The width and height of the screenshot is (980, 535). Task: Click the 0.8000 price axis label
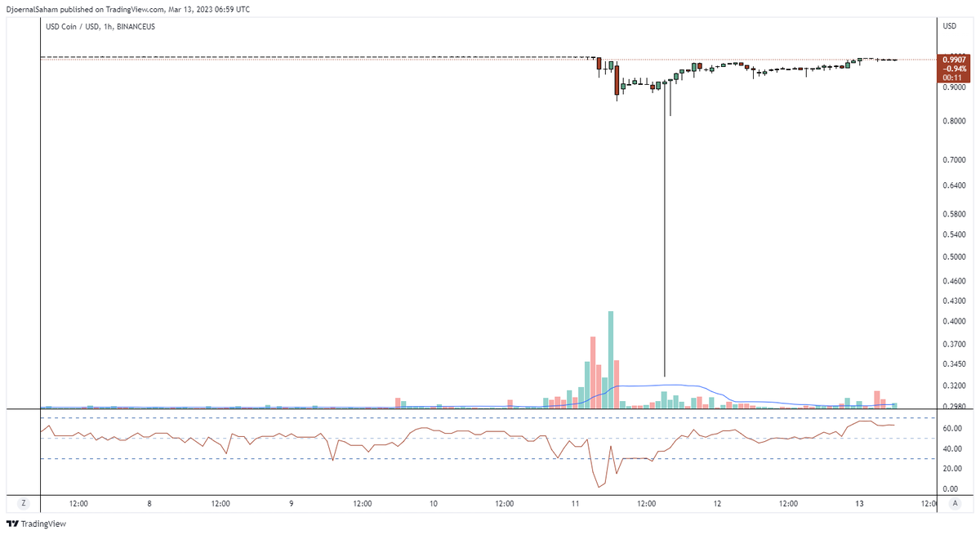pos(955,121)
